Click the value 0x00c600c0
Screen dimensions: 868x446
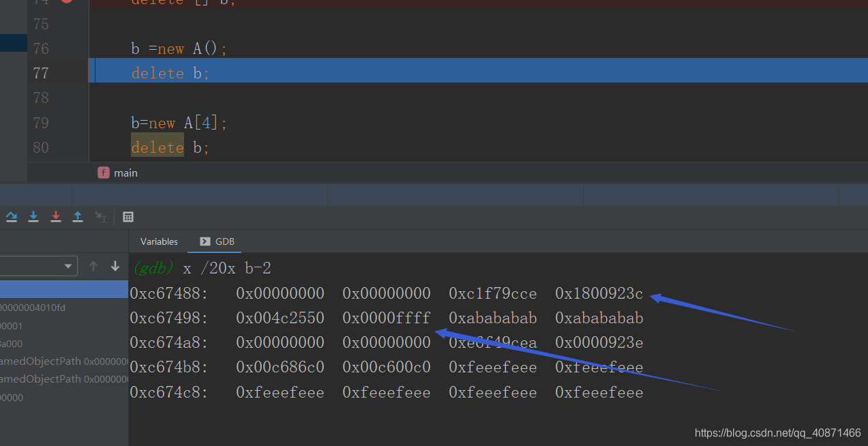point(387,367)
